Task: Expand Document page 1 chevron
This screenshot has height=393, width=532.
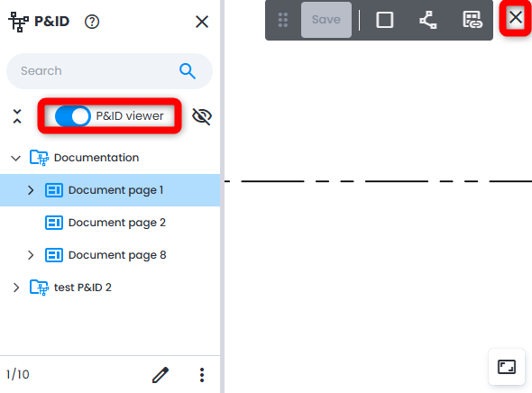Action: click(31, 190)
